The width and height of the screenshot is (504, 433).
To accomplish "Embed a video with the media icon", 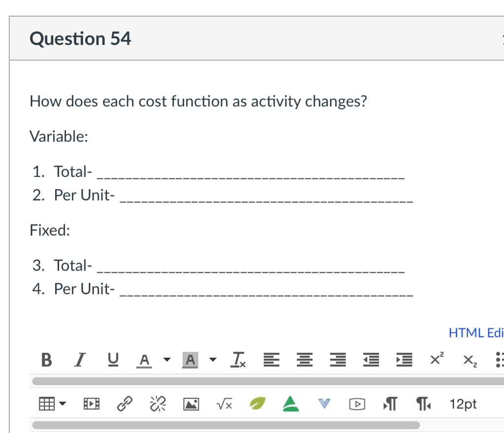I will pos(356,403).
